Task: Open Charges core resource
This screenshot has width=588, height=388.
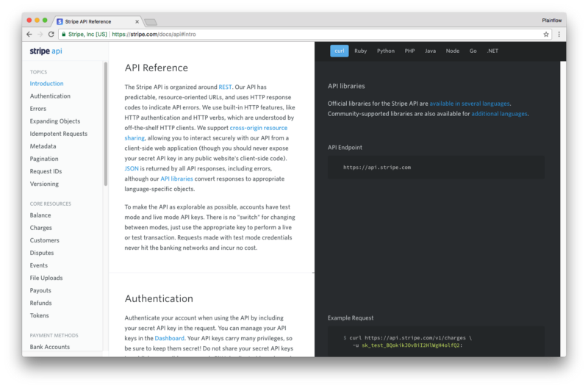Action: point(41,228)
